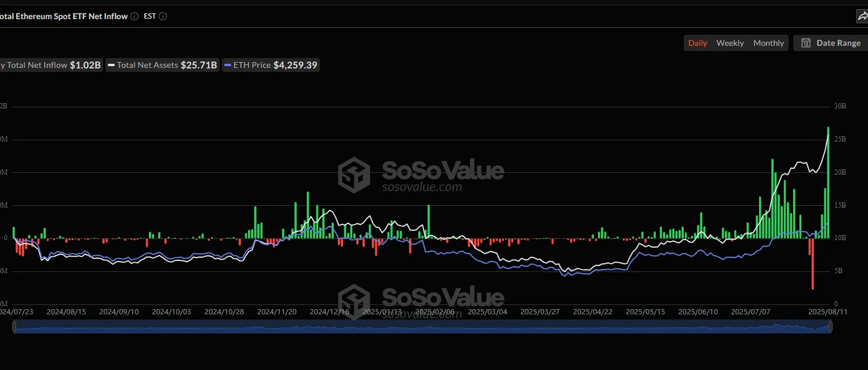Screen dimensions: 868x370
Task: Click the right handle of the range slider
Action: pyautogui.click(x=830, y=327)
